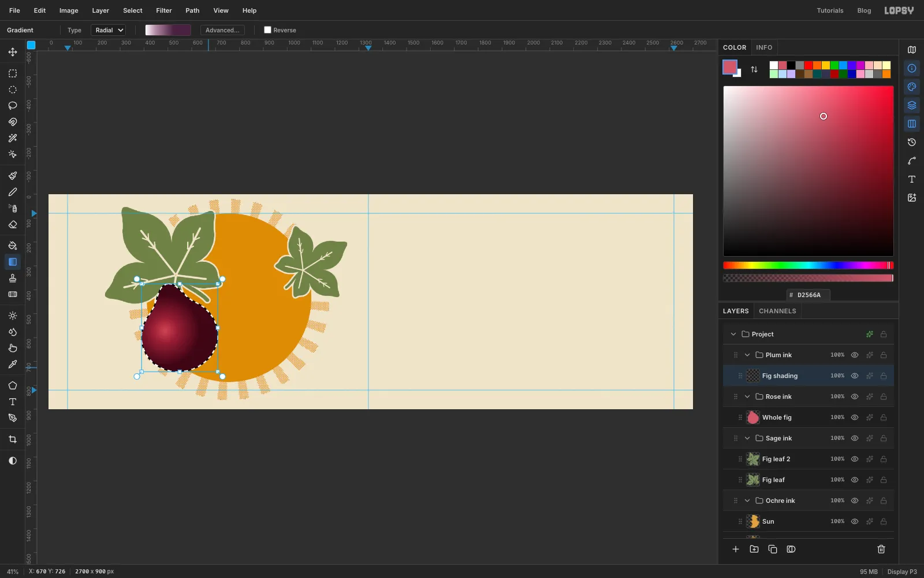This screenshot has width=924, height=578.
Task: Collapse the Project group
Action: (x=733, y=334)
